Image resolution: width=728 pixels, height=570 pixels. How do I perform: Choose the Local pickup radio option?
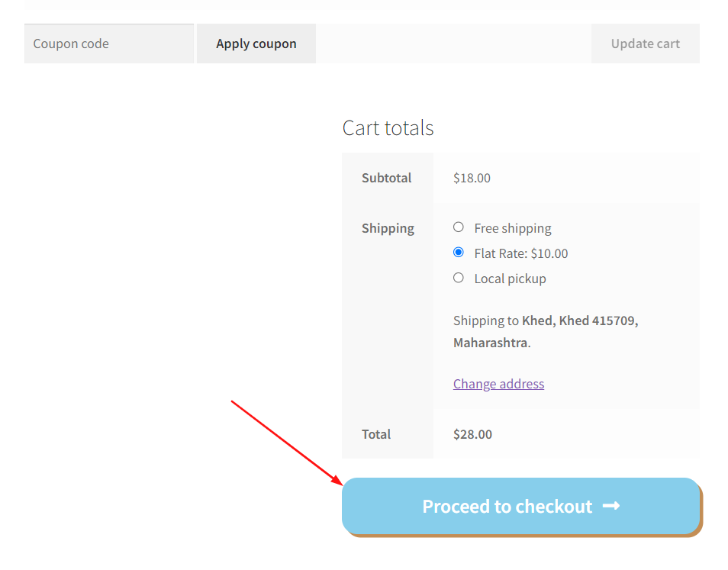[459, 278]
